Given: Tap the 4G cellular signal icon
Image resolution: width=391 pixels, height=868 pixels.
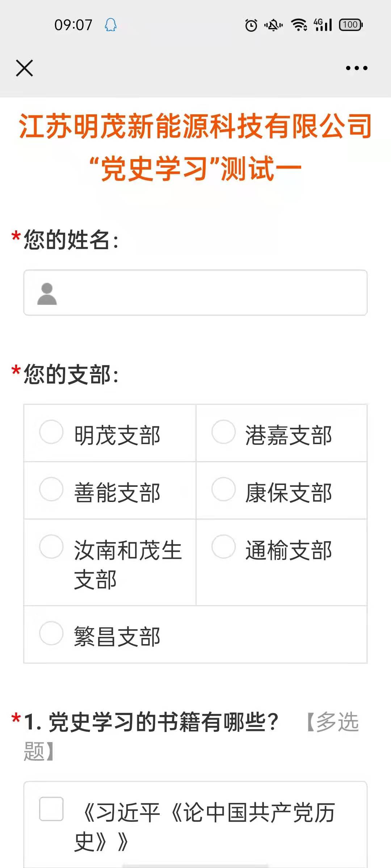Looking at the screenshot, I should [323, 25].
